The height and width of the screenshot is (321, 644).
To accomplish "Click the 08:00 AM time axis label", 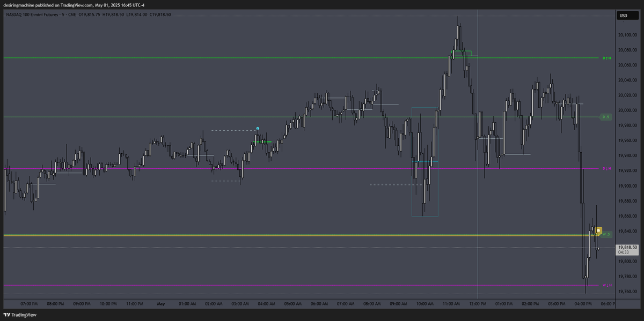I will (371, 304).
